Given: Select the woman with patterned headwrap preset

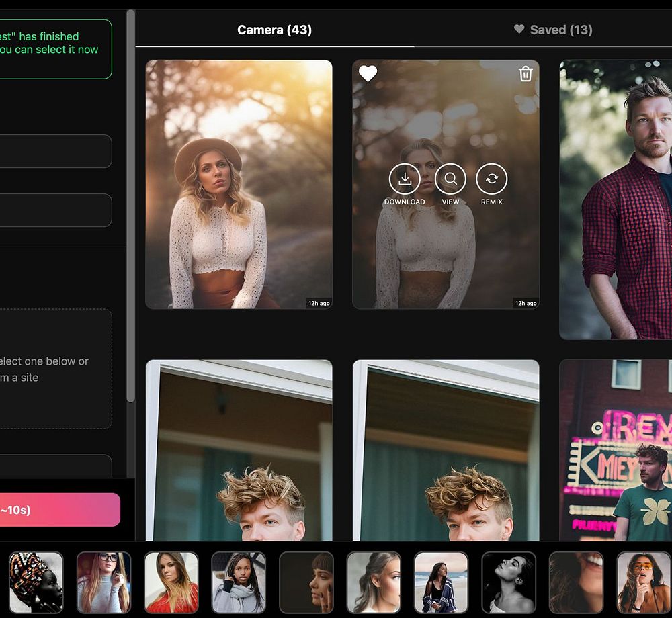Looking at the screenshot, I should click(36, 582).
